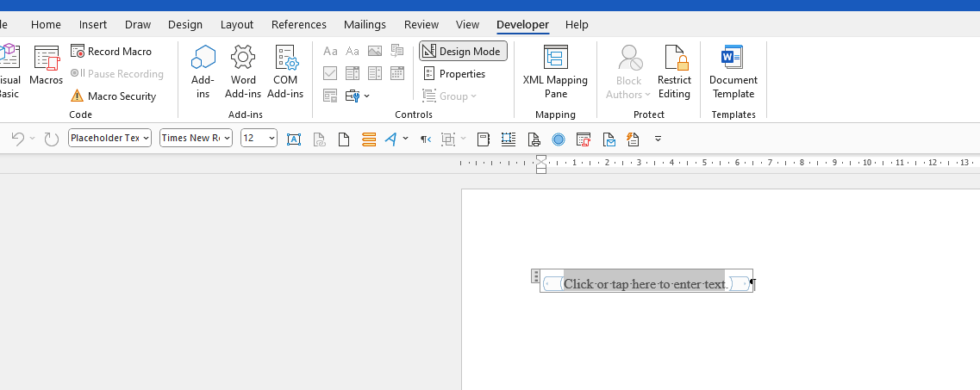Insert Plain Text content control

click(353, 51)
